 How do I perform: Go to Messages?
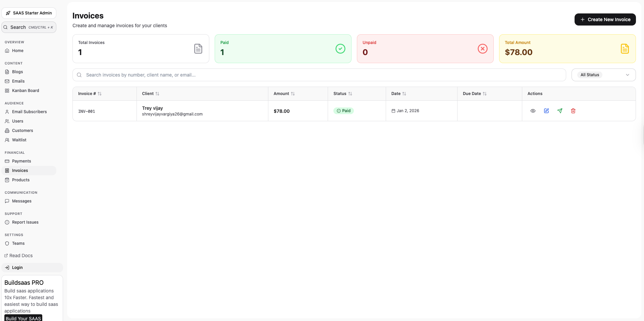pos(29,201)
